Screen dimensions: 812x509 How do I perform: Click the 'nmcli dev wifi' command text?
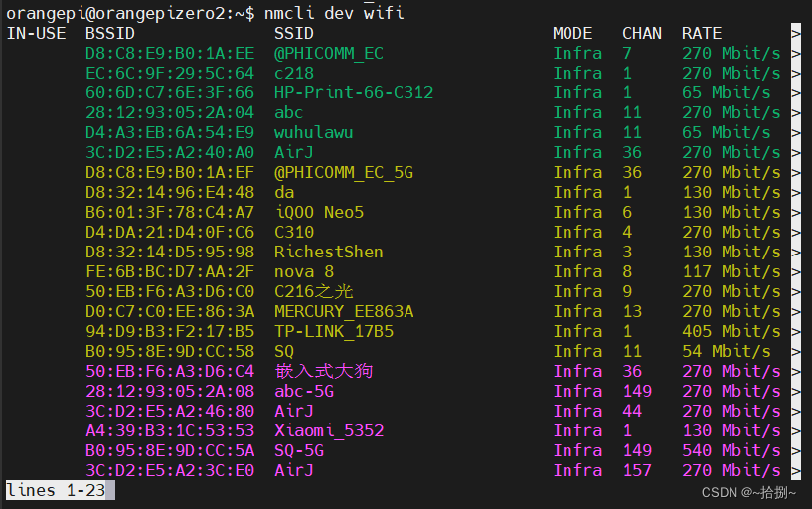tap(334, 14)
